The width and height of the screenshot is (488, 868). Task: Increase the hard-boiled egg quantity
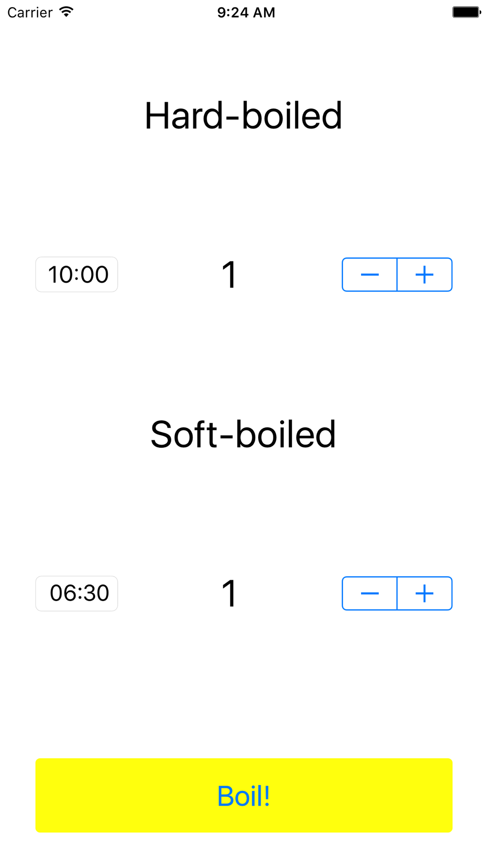point(425,275)
